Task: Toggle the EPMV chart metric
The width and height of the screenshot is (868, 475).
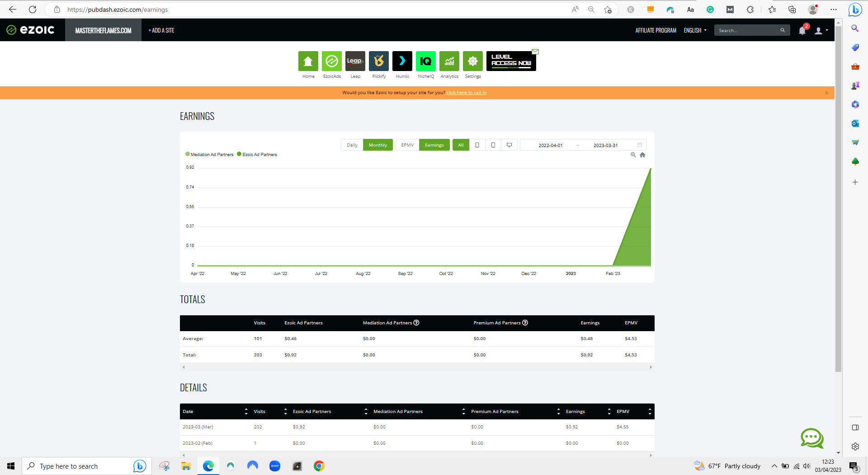Action: 407,145
